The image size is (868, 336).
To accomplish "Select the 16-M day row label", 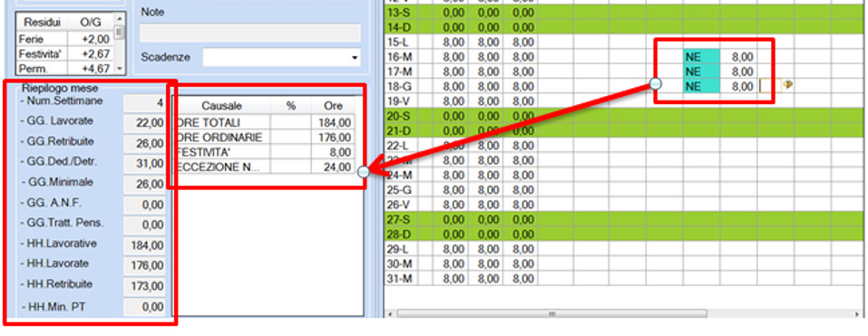I will [x=401, y=56].
